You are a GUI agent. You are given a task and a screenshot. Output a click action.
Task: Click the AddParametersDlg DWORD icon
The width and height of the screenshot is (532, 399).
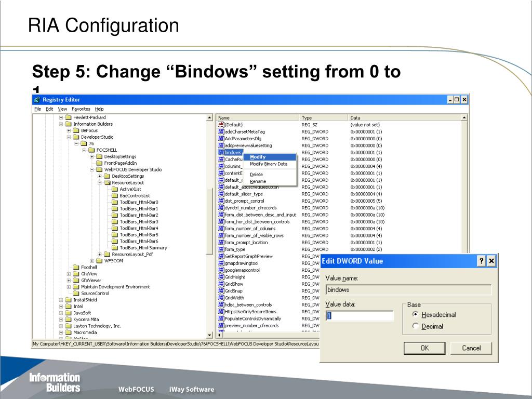(x=221, y=138)
